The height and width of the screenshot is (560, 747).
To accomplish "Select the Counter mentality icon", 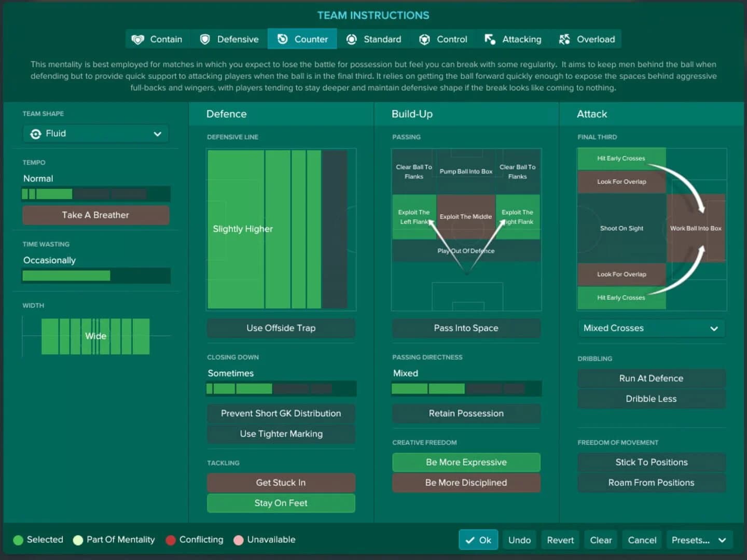I will pyautogui.click(x=282, y=39).
